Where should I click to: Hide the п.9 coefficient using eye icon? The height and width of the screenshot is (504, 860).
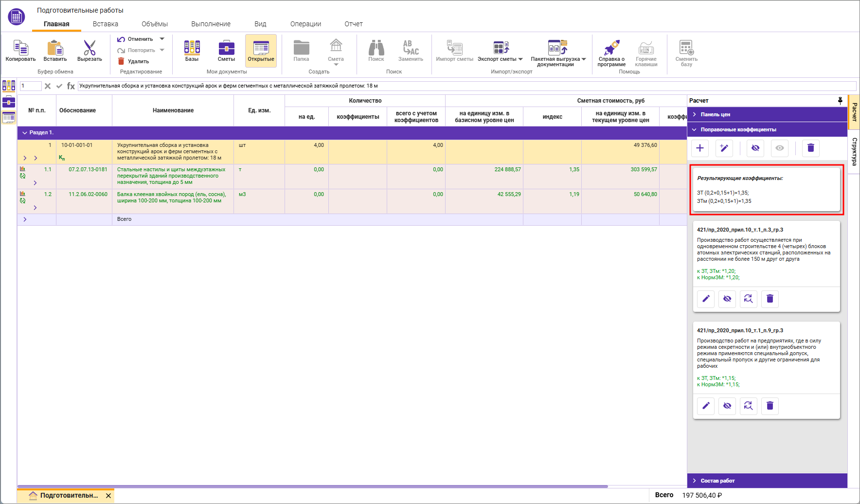point(727,406)
